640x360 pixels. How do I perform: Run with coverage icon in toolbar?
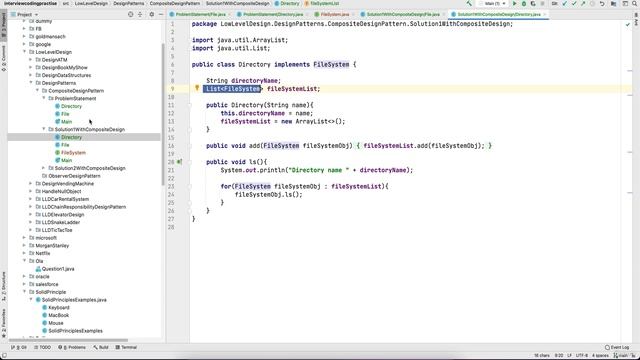[x=533, y=3]
